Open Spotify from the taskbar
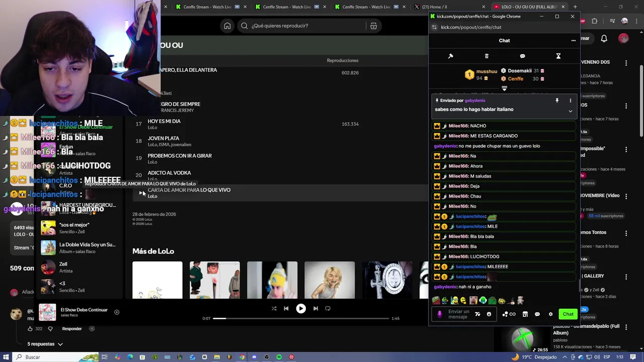 (x=279, y=357)
